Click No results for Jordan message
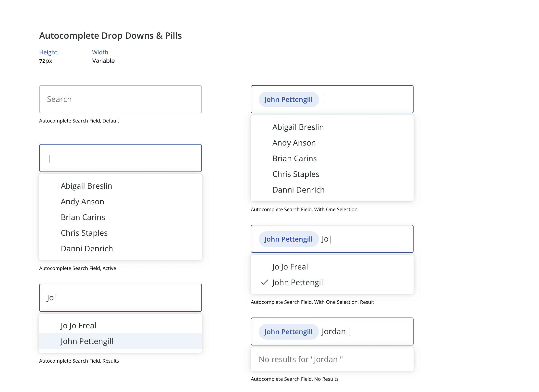539x392 pixels. 301,359
